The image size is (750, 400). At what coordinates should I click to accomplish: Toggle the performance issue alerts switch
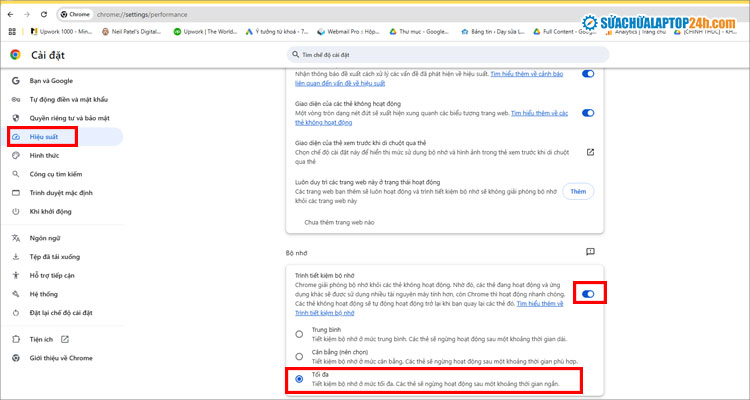click(x=588, y=74)
